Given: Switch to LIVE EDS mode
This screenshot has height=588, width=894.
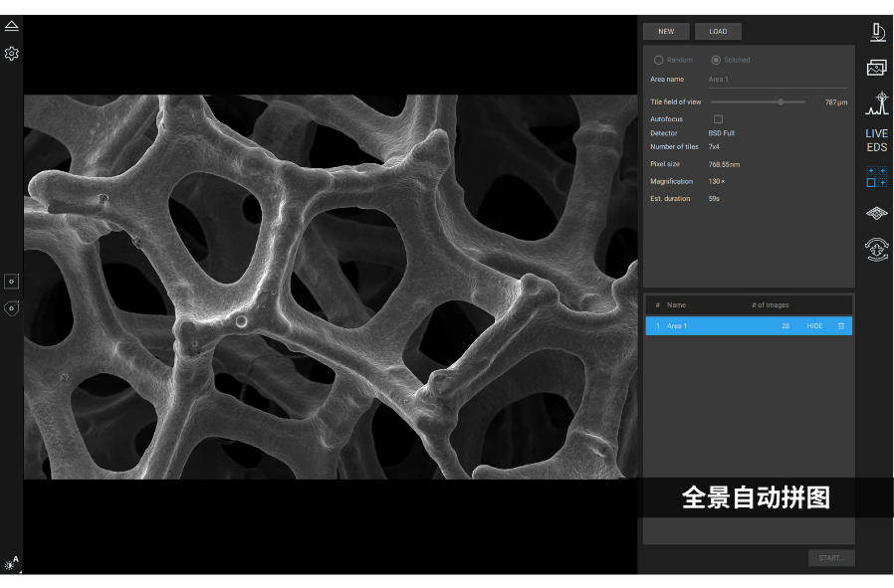Looking at the screenshot, I should click(877, 140).
